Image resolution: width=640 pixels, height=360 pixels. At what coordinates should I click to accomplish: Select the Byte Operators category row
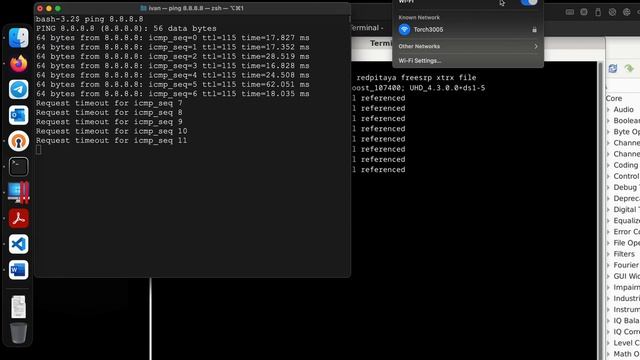(626, 132)
